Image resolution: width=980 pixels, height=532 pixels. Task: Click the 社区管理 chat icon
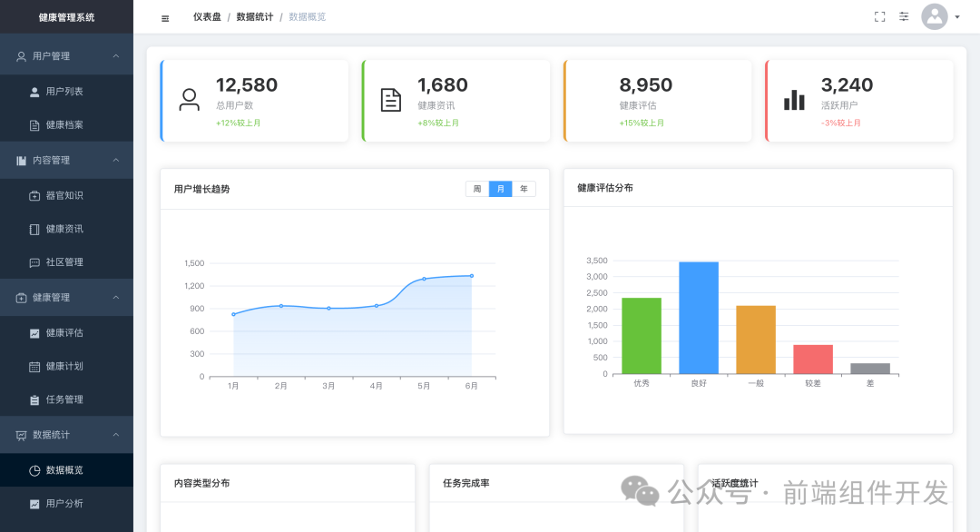pos(33,262)
